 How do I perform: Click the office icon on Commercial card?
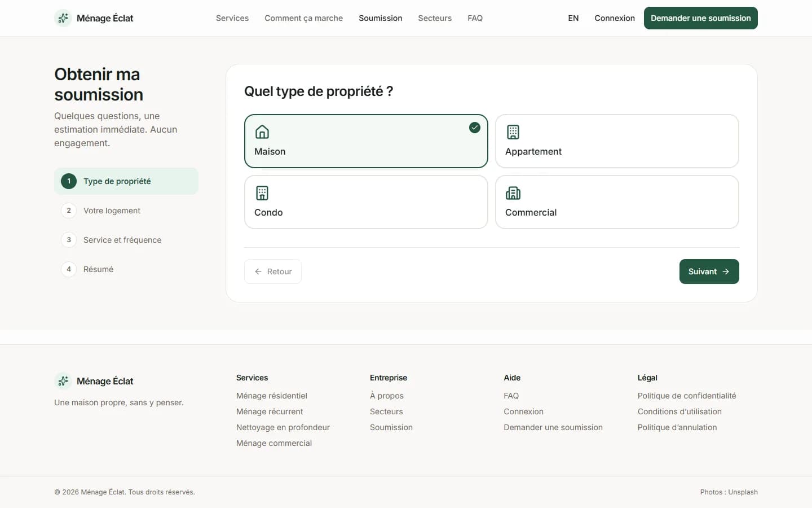coord(513,193)
